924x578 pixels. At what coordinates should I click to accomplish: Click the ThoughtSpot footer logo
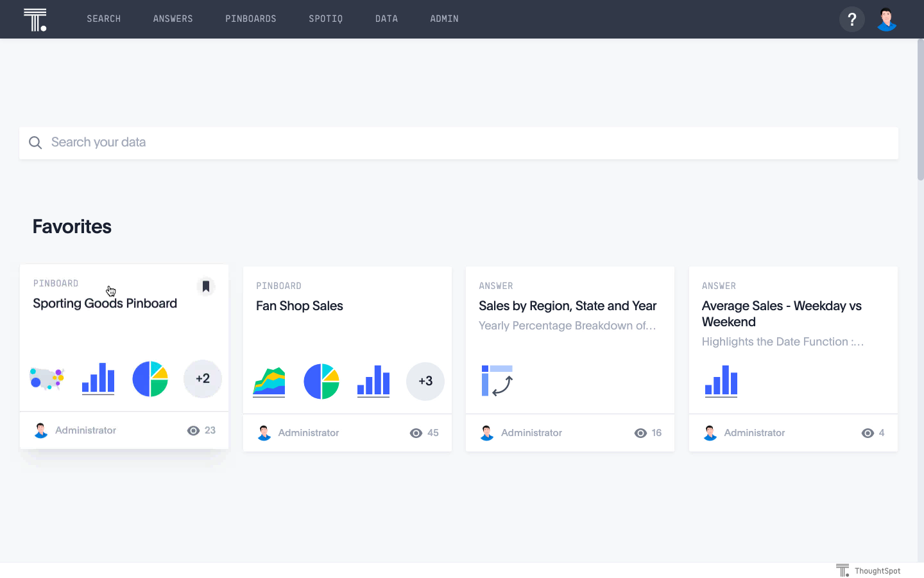click(x=843, y=570)
